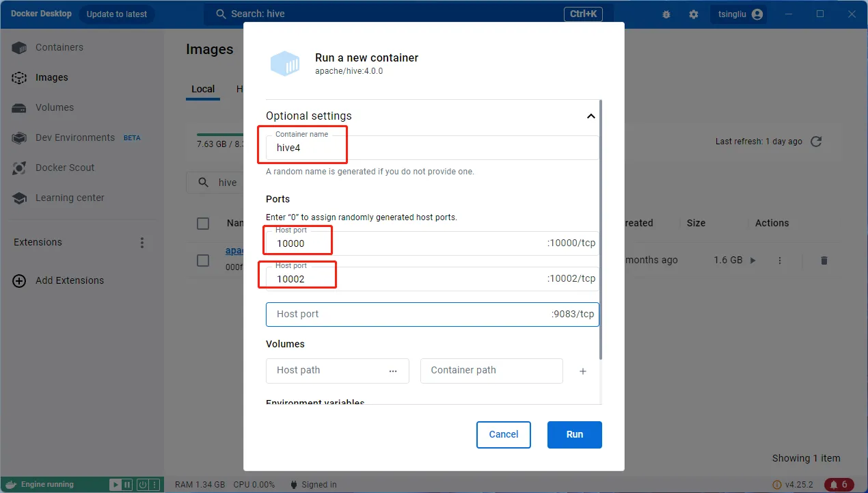Click the dialog's vertical scrollbar

pyautogui.click(x=601, y=229)
